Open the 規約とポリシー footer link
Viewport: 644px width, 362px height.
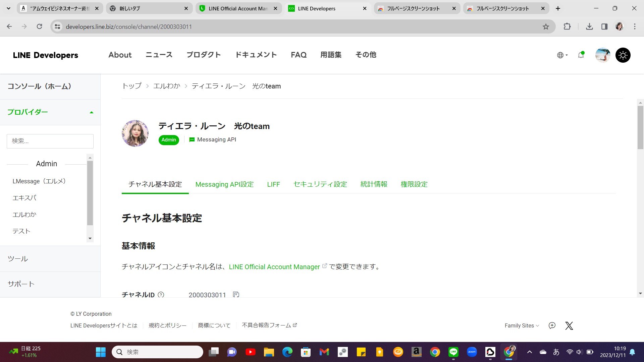[167, 325]
